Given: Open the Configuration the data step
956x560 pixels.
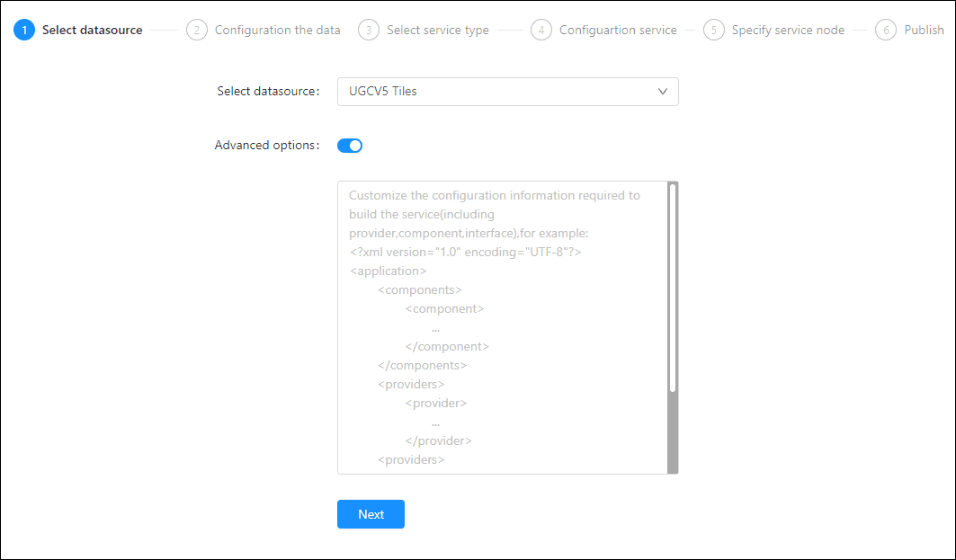Looking at the screenshot, I should (x=277, y=31).
